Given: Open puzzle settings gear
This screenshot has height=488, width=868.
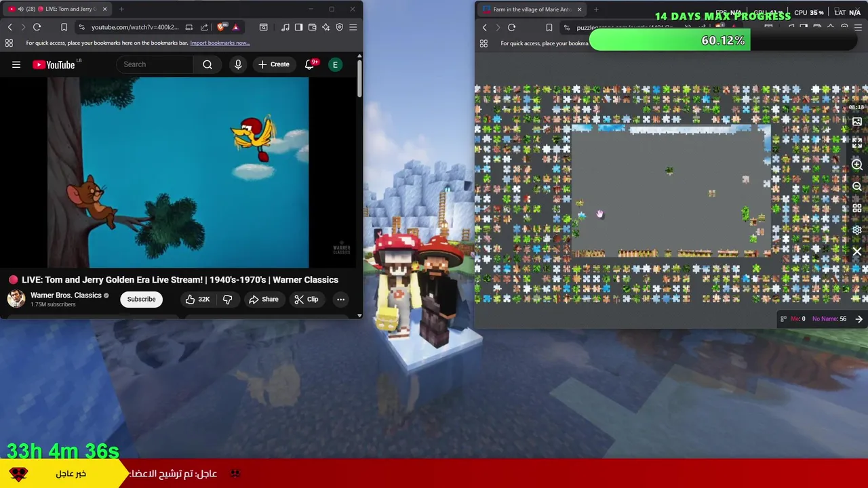Looking at the screenshot, I should [857, 230].
